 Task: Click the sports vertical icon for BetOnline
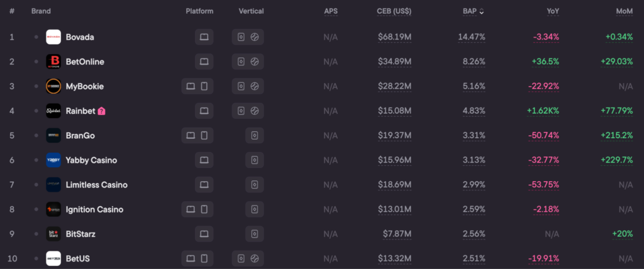point(255,62)
